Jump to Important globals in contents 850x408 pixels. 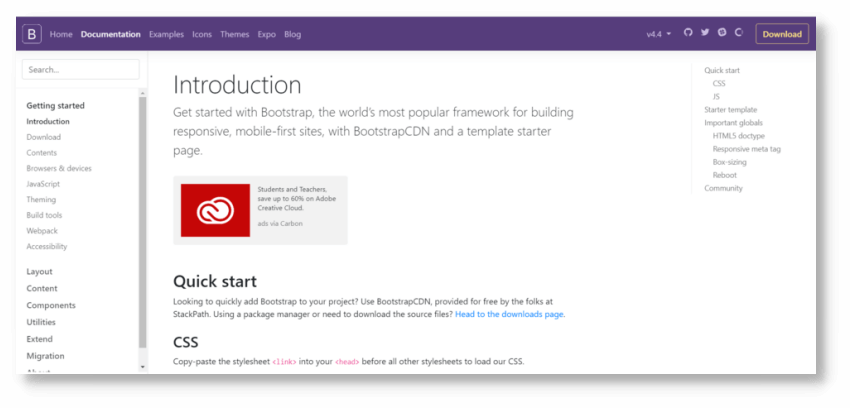[733, 122]
